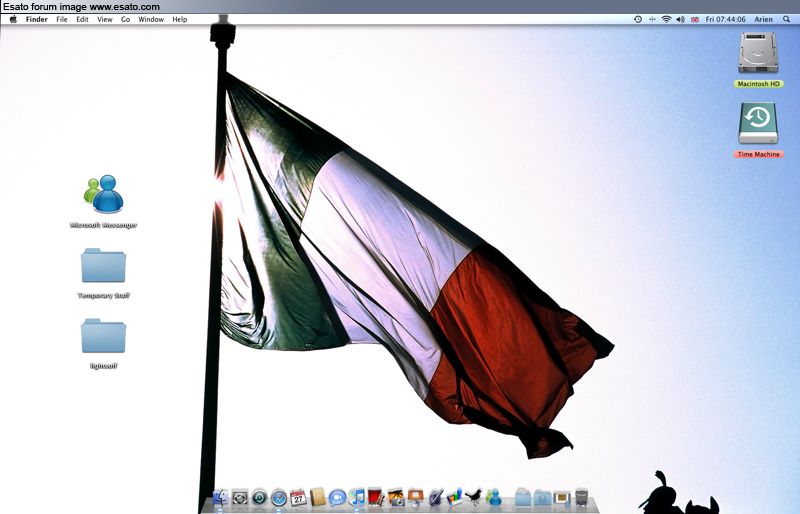800x514 pixels.
Task: Open the Go menu
Action: 125,19
